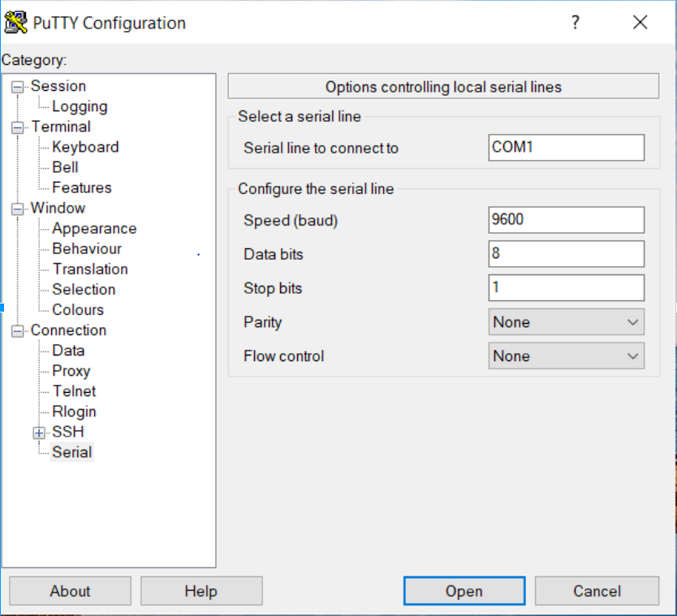Collapse the Terminal tree node
This screenshot has width=677, height=616.
coord(17,127)
